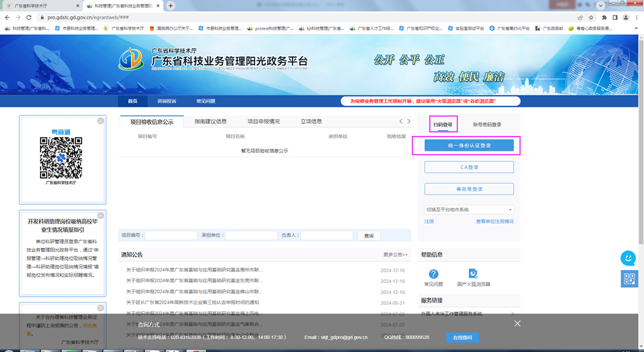Open the 实验室测试平台 bookmark
The width and height of the screenshot is (644, 352).
pos(466,28)
